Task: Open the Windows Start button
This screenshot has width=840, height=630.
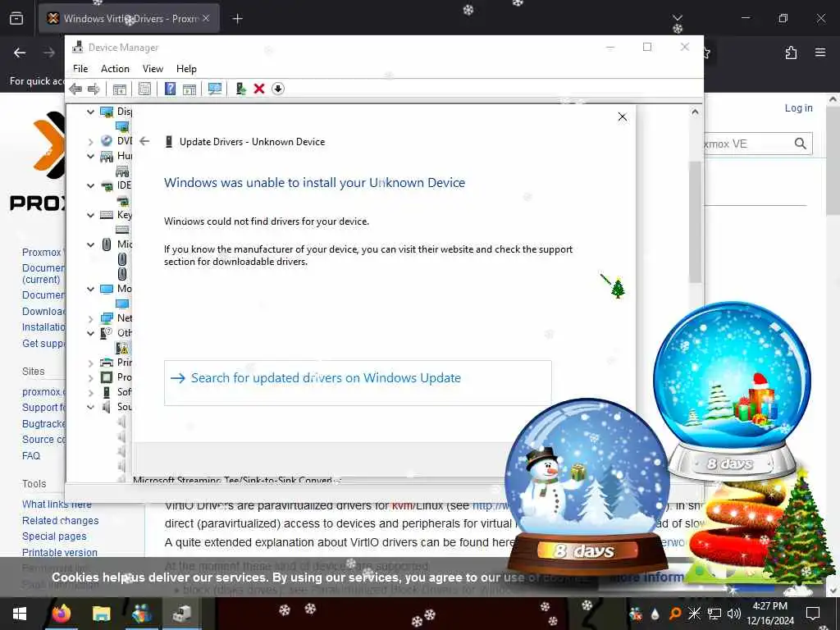Action: click(20, 614)
